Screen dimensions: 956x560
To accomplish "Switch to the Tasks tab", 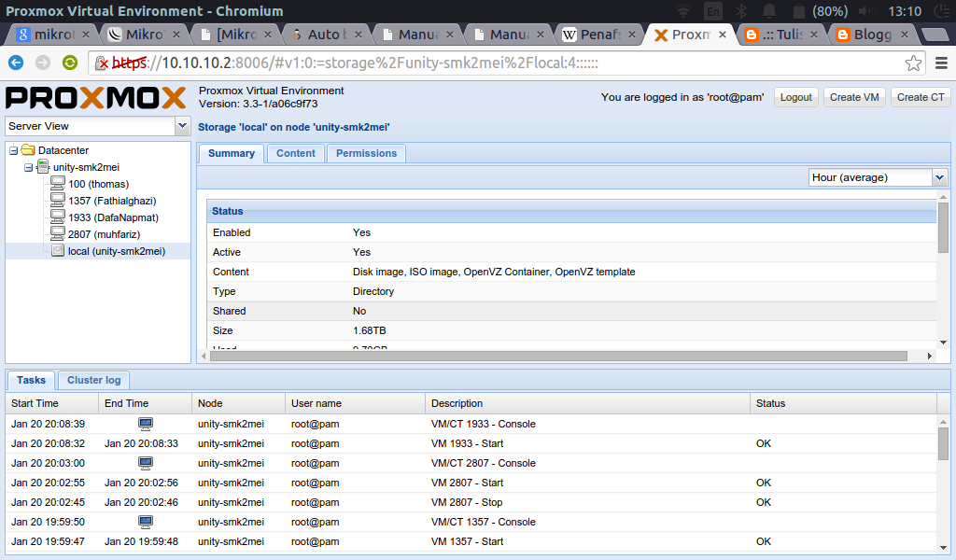I will 31,380.
